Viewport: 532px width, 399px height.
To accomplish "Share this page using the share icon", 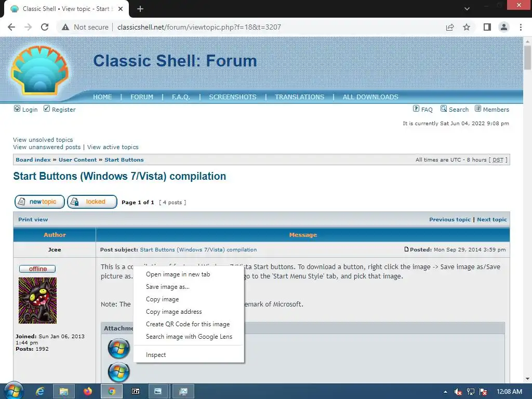I will pyautogui.click(x=450, y=27).
